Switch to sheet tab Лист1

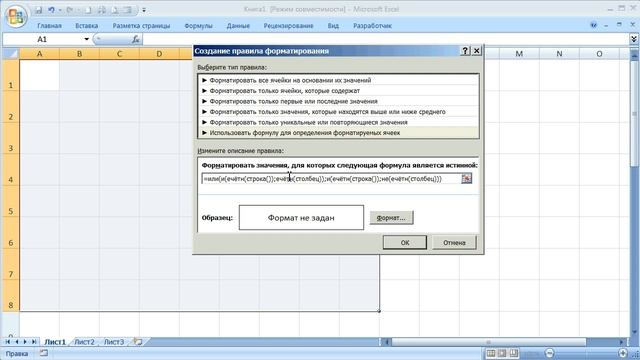point(55,342)
